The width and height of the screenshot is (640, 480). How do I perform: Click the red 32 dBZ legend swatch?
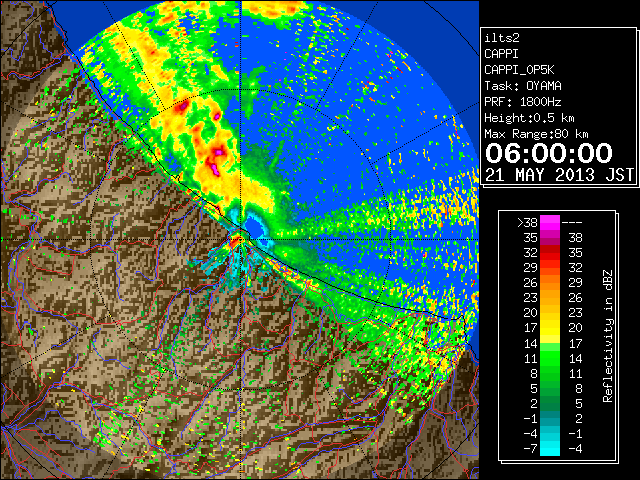(550, 253)
